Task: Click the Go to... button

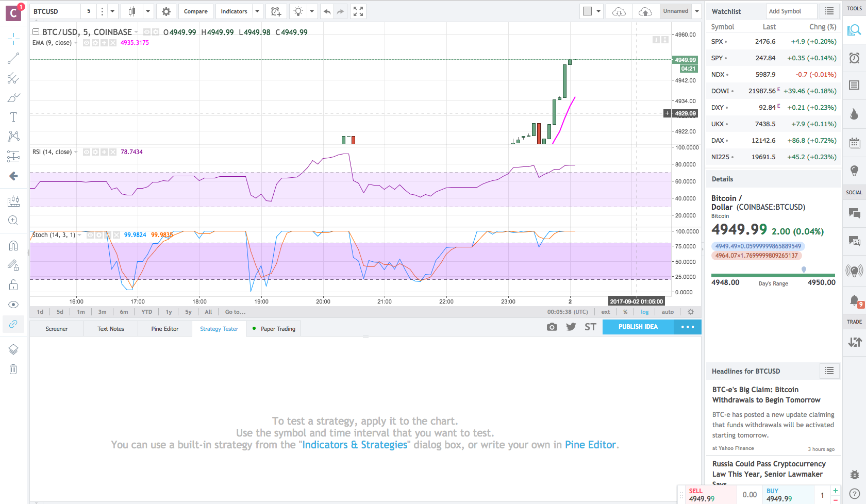Action: pos(235,312)
